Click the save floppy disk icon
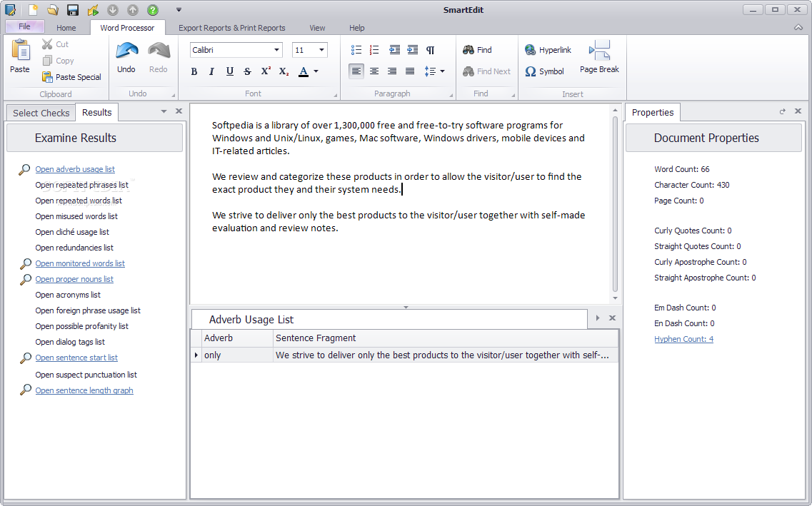 tap(73, 10)
